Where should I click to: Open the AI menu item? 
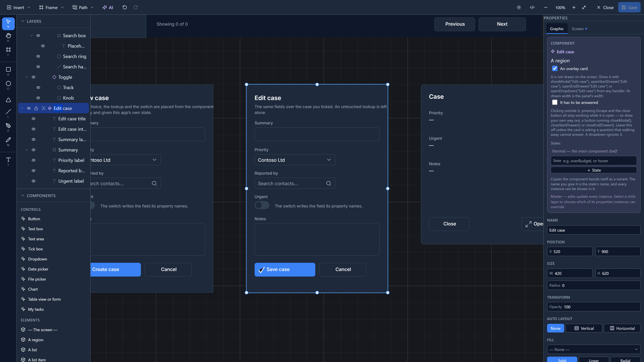108,8
